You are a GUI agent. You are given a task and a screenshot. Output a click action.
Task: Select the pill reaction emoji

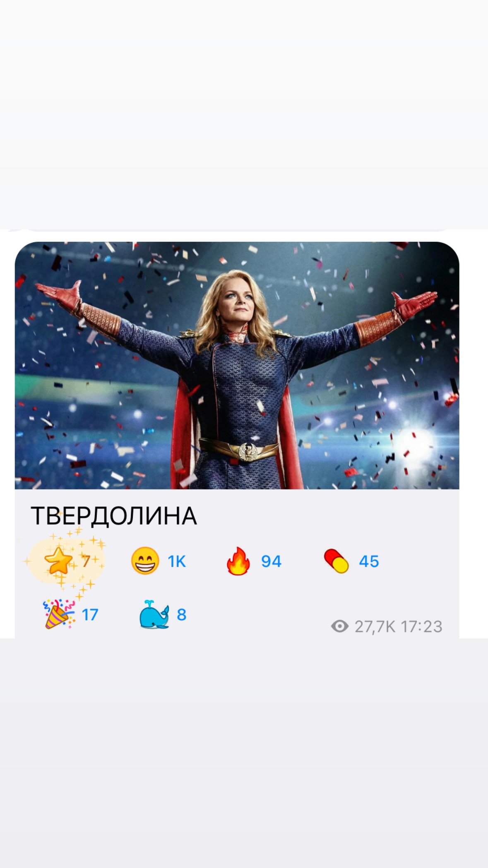click(336, 561)
